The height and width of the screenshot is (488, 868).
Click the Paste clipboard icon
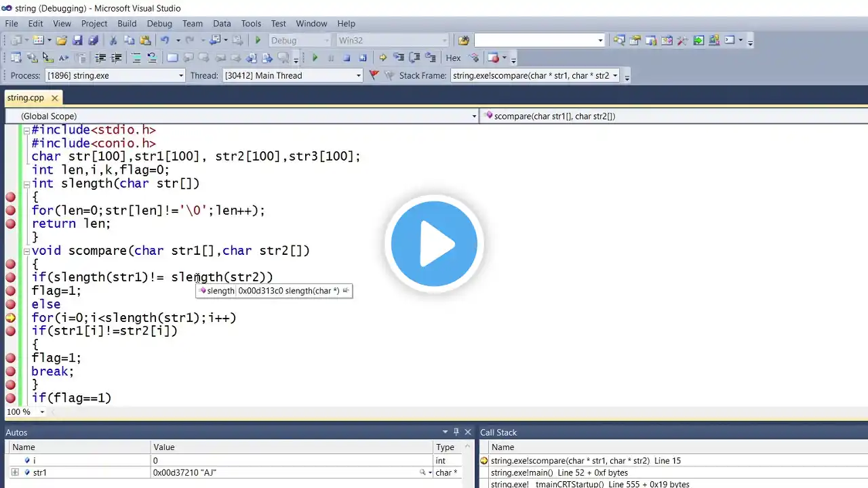pyautogui.click(x=144, y=41)
